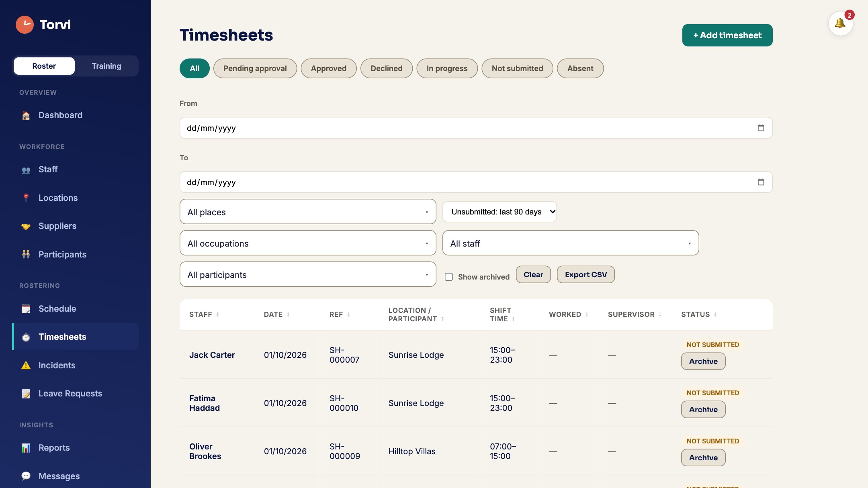This screenshot has width=868, height=488.
Task: Open the All staff dropdown
Action: coord(571,243)
